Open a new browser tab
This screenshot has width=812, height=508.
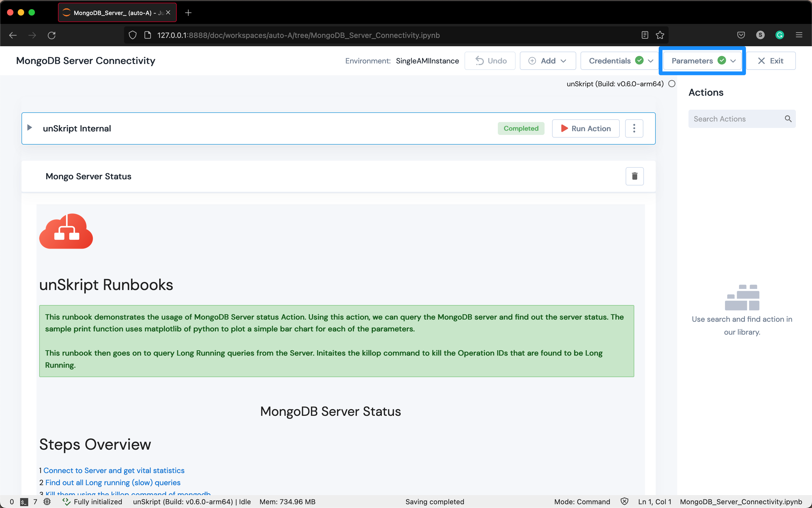pos(188,13)
